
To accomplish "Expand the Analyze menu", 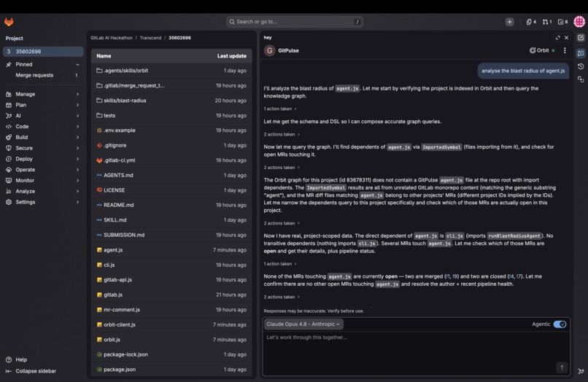I will 42,191.
